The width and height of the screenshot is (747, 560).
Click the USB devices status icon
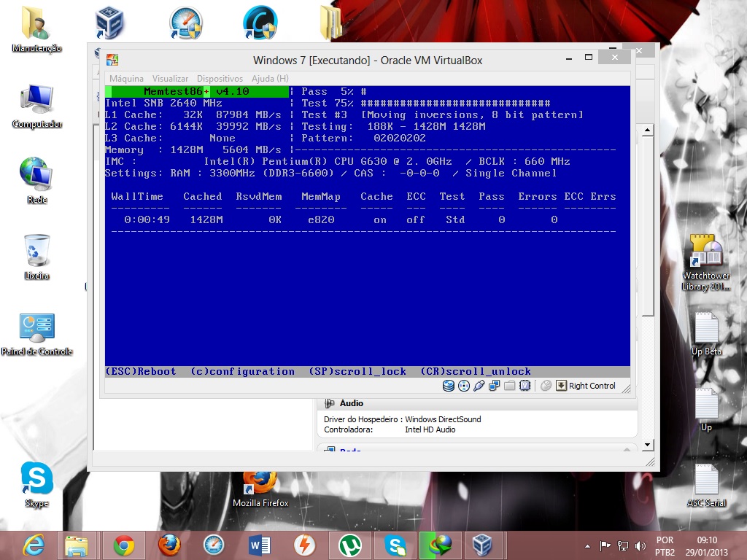(x=479, y=386)
